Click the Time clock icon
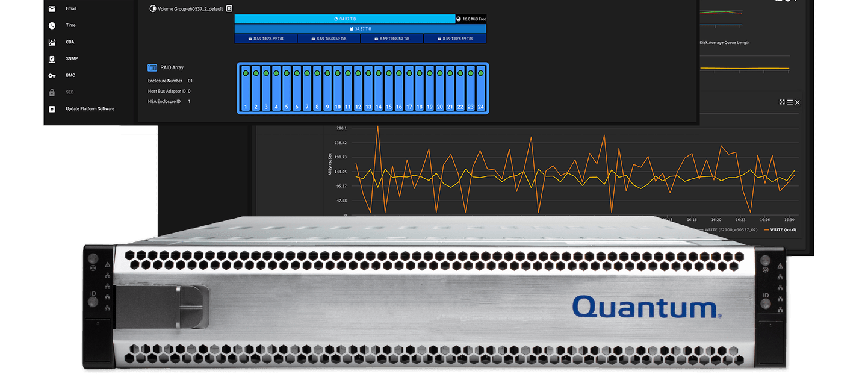This screenshot has height=389, width=868. point(52,26)
